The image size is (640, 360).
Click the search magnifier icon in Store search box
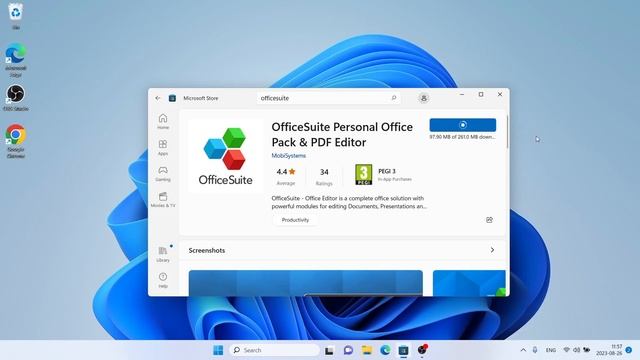[394, 98]
